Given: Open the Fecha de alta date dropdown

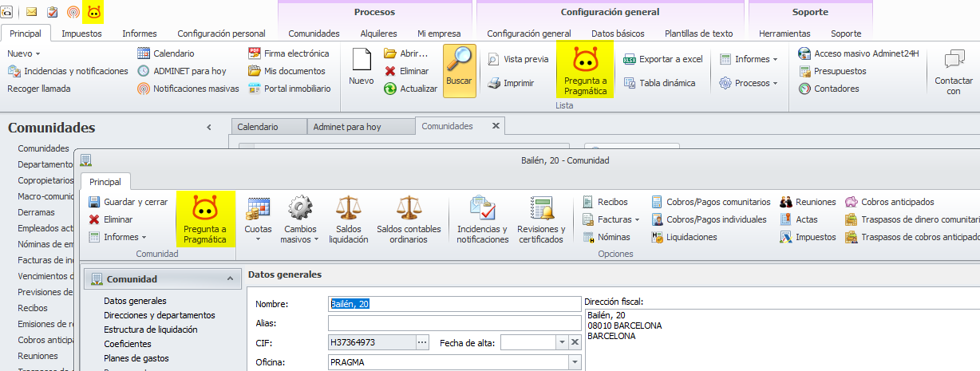Looking at the screenshot, I should point(560,343).
